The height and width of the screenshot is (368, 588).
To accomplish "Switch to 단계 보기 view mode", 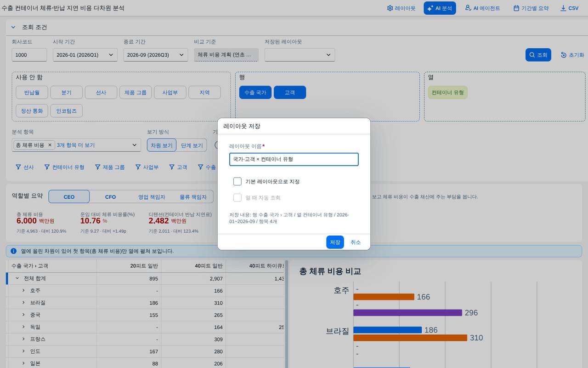I will pyautogui.click(x=192, y=145).
